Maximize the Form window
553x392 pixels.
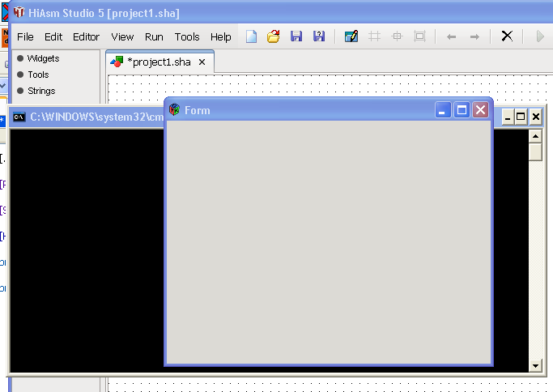point(462,109)
